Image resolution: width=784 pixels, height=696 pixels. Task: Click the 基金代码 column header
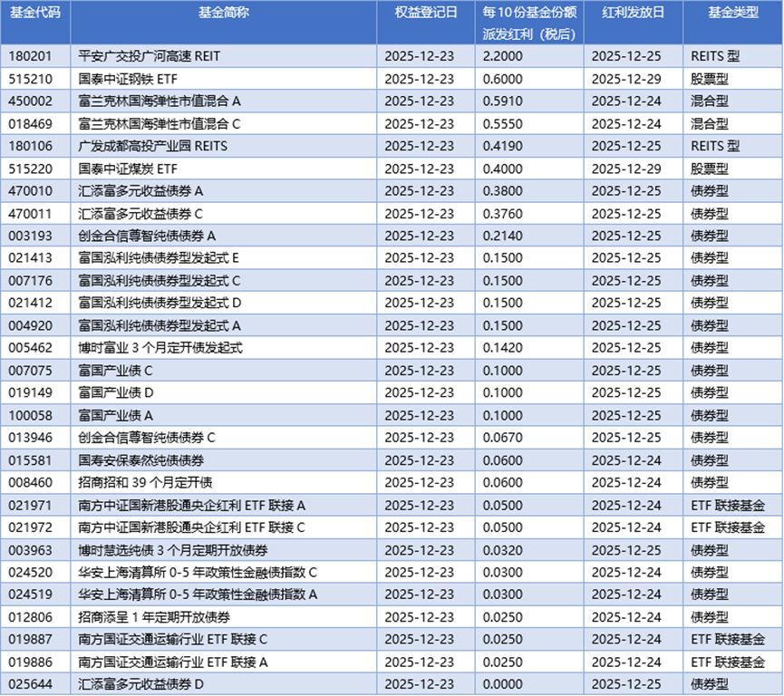35,13
